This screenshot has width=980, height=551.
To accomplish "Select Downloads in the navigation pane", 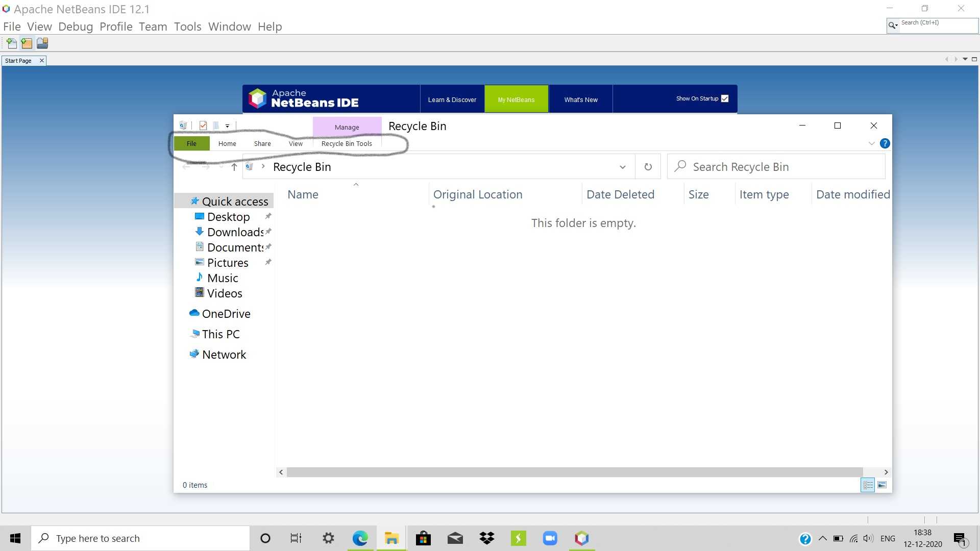I will pos(235,232).
